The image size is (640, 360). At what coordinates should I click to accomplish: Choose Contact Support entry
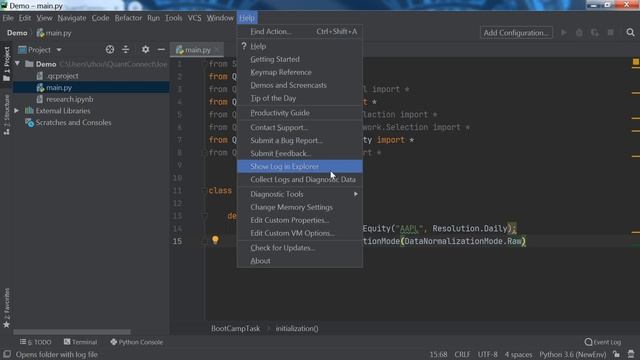click(300, 127)
